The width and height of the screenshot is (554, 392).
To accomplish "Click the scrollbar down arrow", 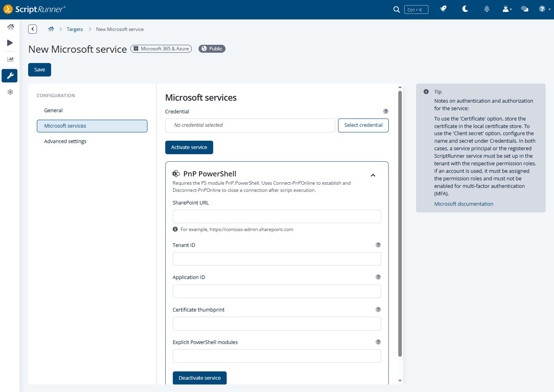I will pyautogui.click(x=400, y=381).
